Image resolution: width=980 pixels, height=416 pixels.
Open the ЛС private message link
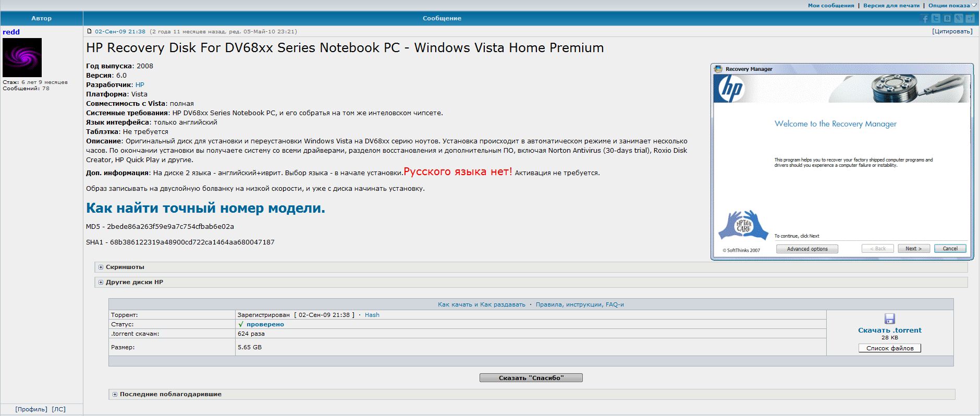[x=59, y=409]
